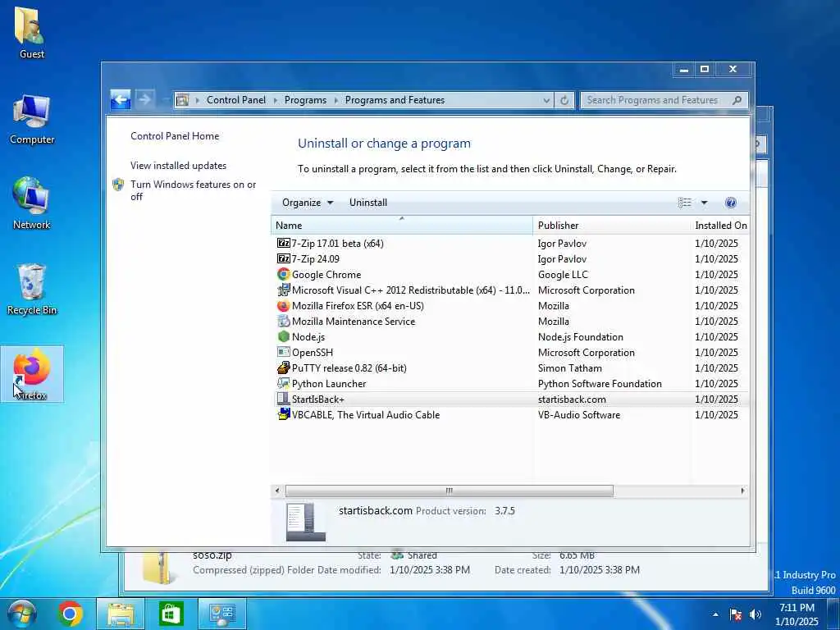Click the search magnifier icon
Viewport: 840px width, 630px height.
[x=737, y=100]
